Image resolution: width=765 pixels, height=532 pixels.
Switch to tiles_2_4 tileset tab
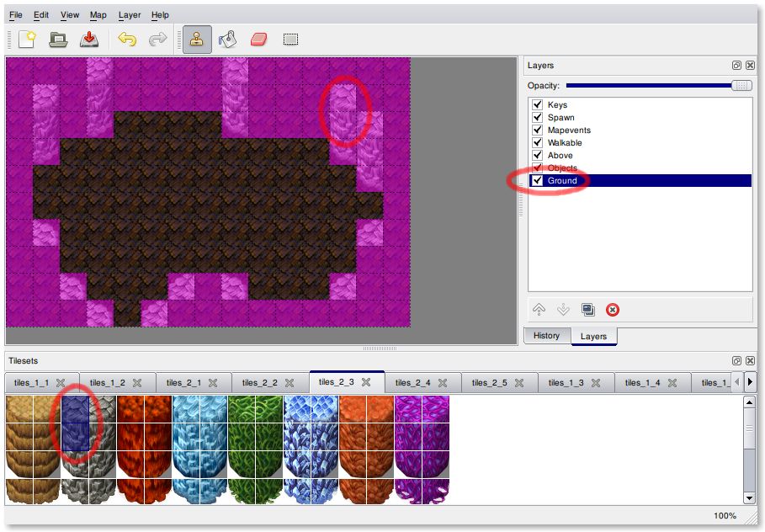click(412, 383)
